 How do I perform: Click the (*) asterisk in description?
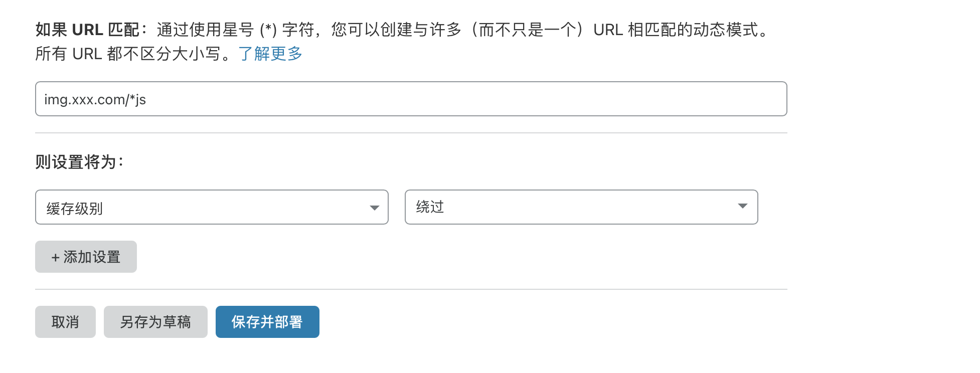tap(268, 30)
